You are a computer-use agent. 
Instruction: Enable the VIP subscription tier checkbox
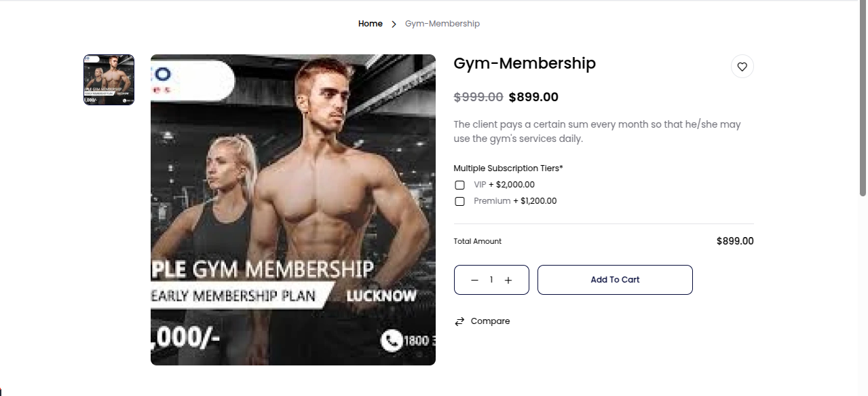[x=459, y=185]
